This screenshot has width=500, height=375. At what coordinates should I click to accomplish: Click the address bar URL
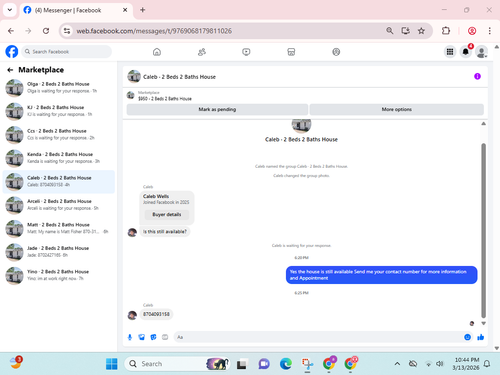(x=154, y=31)
